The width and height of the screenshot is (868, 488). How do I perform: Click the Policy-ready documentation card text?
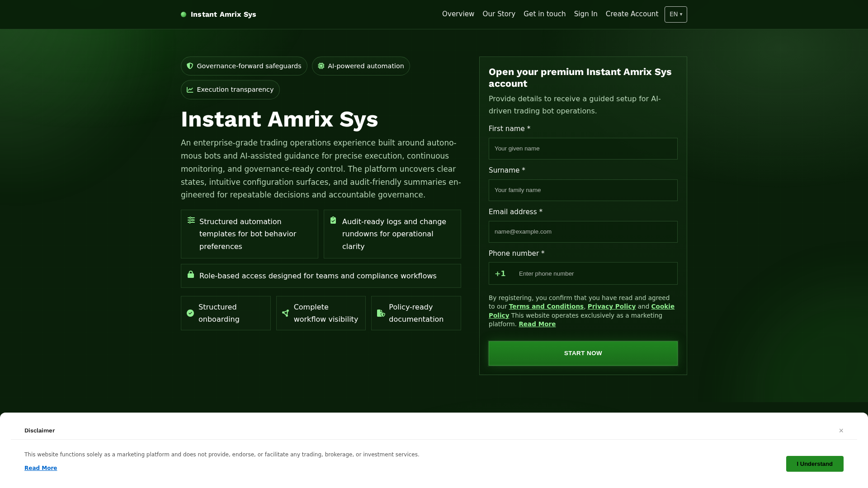tap(416, 313)
